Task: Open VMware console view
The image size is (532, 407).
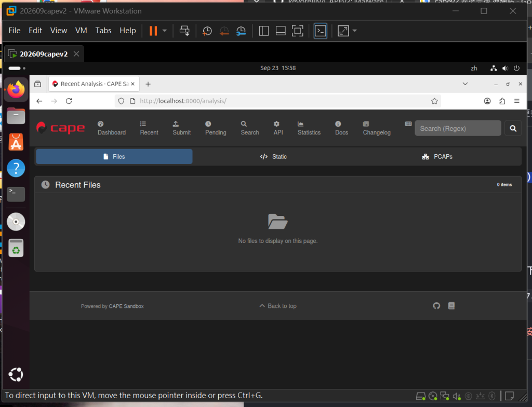Action: (x=320, y=31)
